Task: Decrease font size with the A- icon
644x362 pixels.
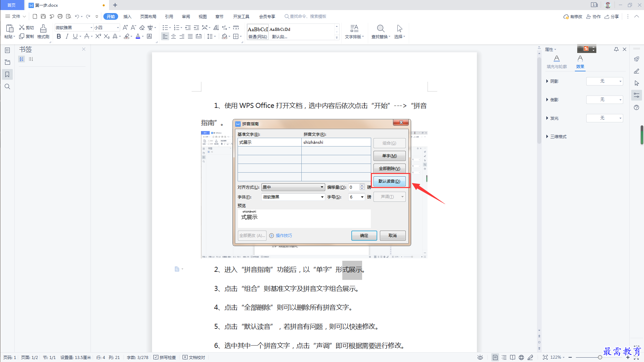Action: tap(133, 27)
